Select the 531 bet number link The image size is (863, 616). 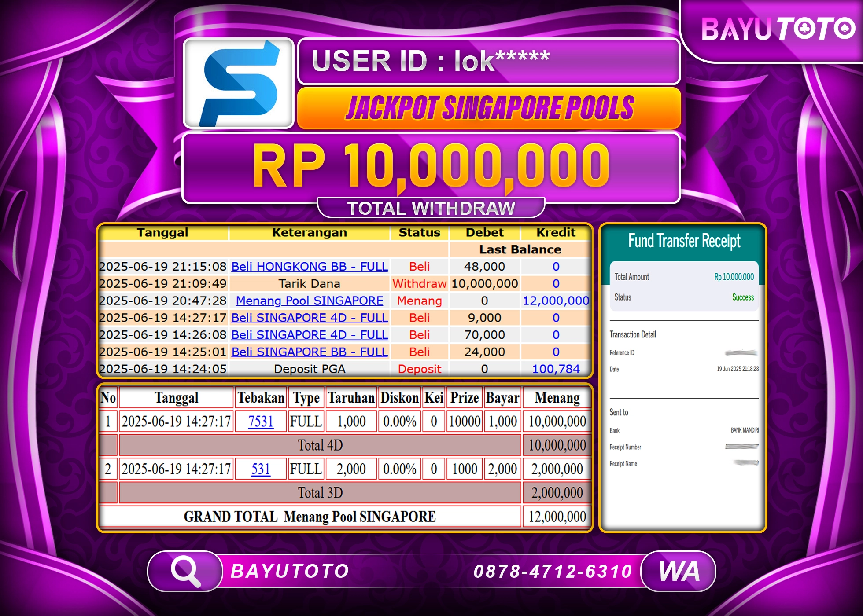coord(260,469)
